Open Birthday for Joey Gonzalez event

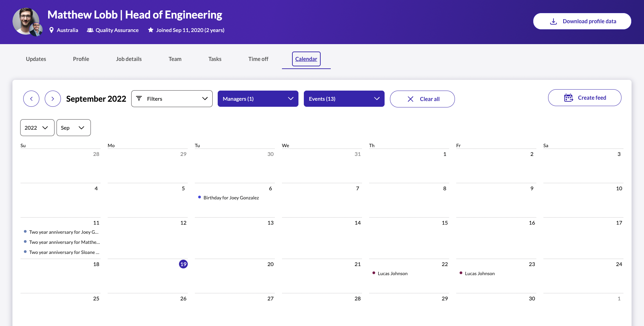coord(231,198)
